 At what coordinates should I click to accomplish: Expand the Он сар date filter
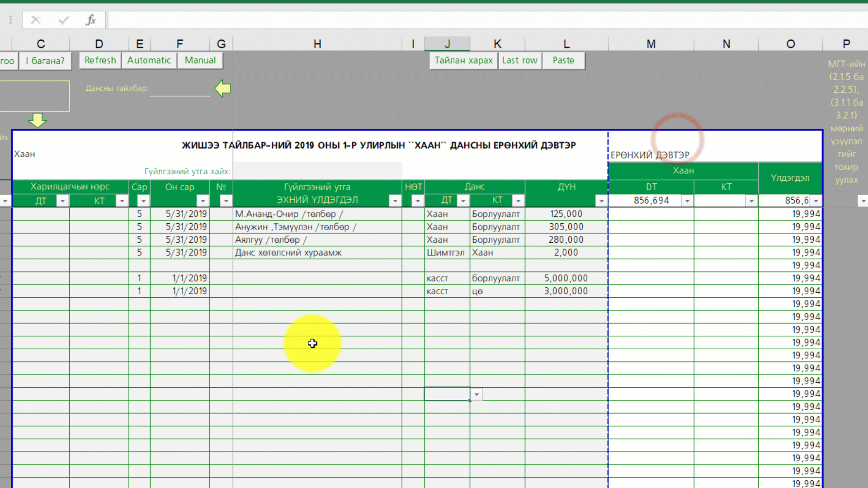(203, 201)
